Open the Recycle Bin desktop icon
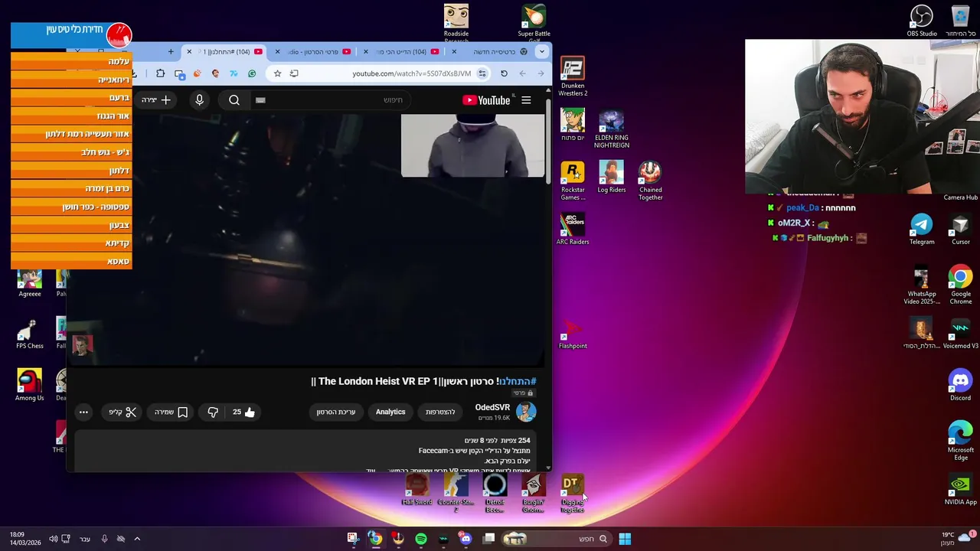This screenshot has height=551, width=980. coord(960,21)
